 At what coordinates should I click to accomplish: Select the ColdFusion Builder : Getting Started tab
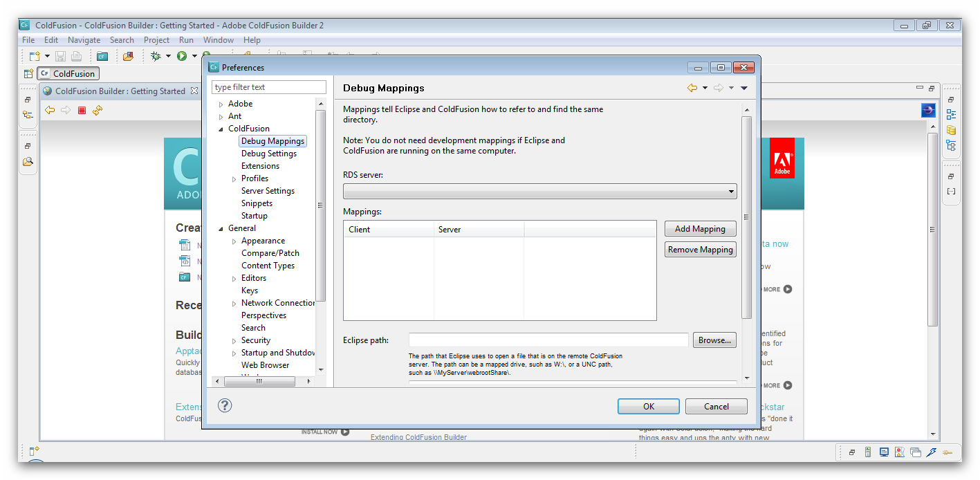(x=120, y=91)
